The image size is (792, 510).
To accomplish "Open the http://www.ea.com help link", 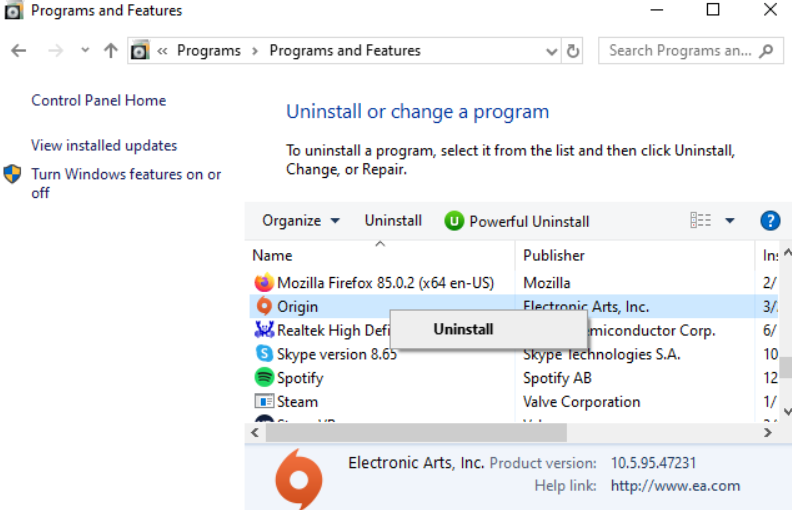I will pos(675,486).
